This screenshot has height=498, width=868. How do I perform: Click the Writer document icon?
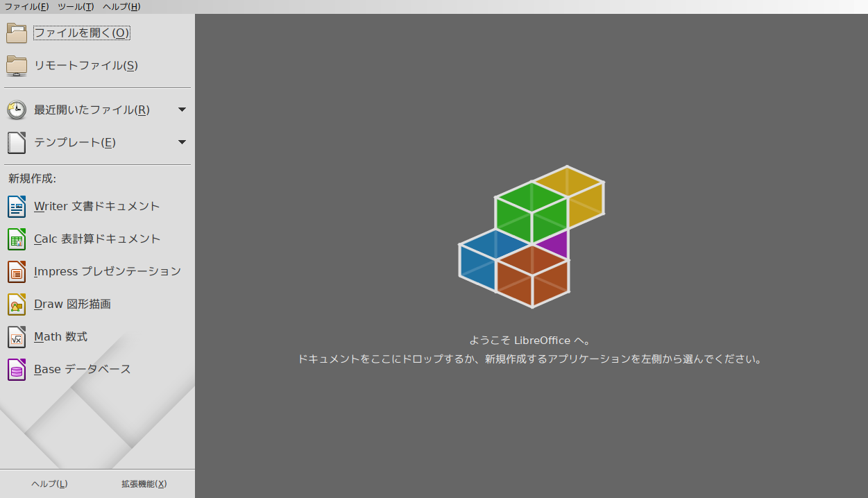(17, 207)
